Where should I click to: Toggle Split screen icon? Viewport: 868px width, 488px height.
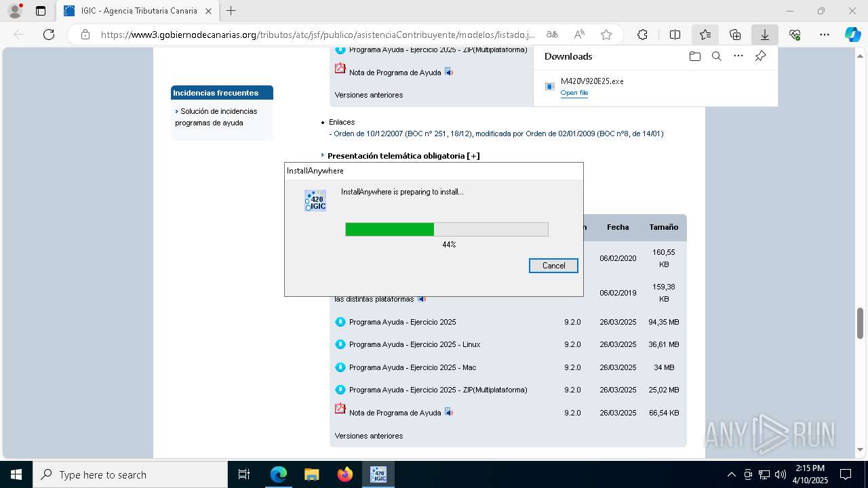tap(675, 35)
